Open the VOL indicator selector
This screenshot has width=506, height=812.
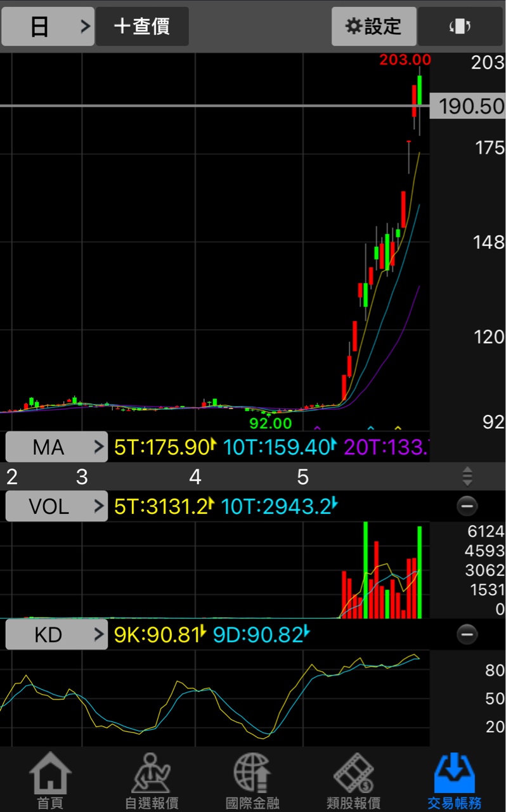point(56,506)
